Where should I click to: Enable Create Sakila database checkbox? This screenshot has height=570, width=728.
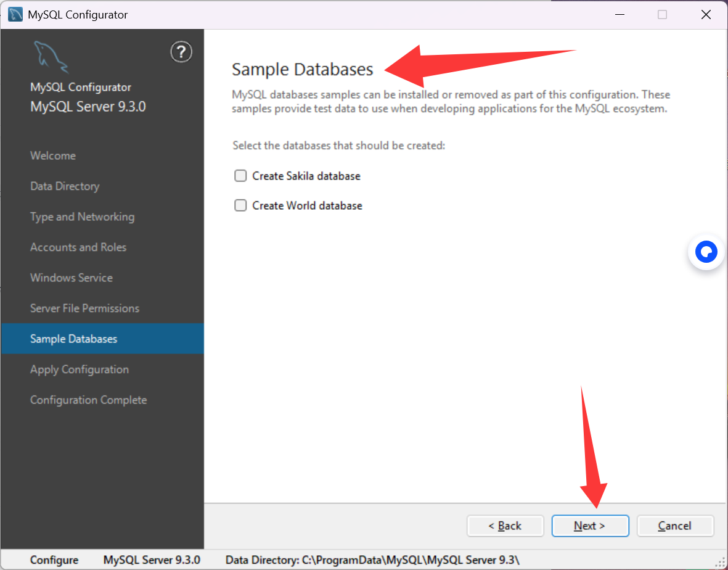click(x=240, y=176)
